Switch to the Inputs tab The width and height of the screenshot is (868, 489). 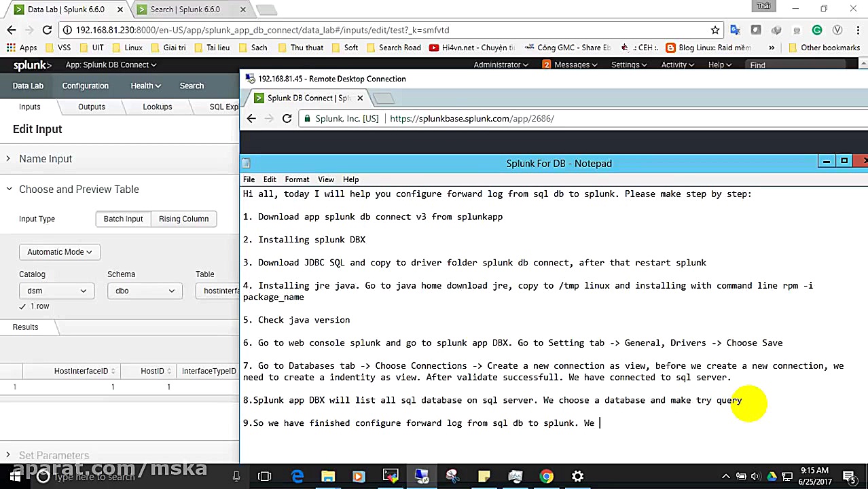30,107
